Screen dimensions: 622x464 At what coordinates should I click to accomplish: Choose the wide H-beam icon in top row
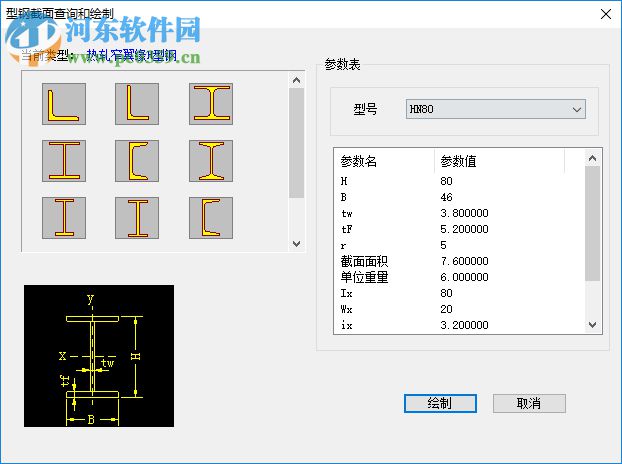[211, 104]
